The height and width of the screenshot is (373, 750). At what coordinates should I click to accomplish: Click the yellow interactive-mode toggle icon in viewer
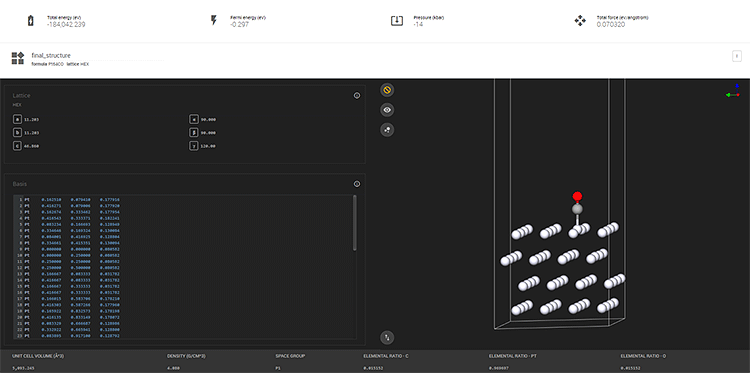[387, 89]
